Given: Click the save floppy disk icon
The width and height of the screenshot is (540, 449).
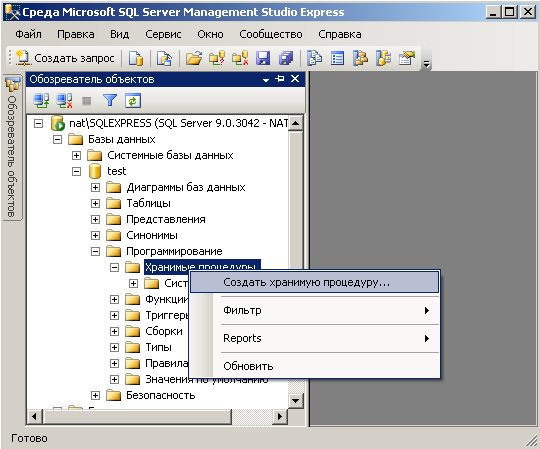Looking at the screenshot, I should pyautogui.click(x=263, y=58).
